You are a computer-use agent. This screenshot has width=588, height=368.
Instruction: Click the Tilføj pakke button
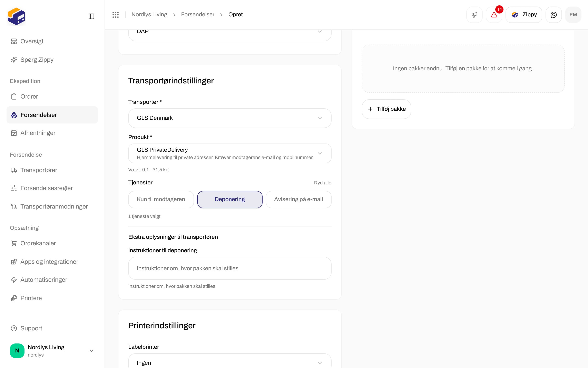(386, 109)
